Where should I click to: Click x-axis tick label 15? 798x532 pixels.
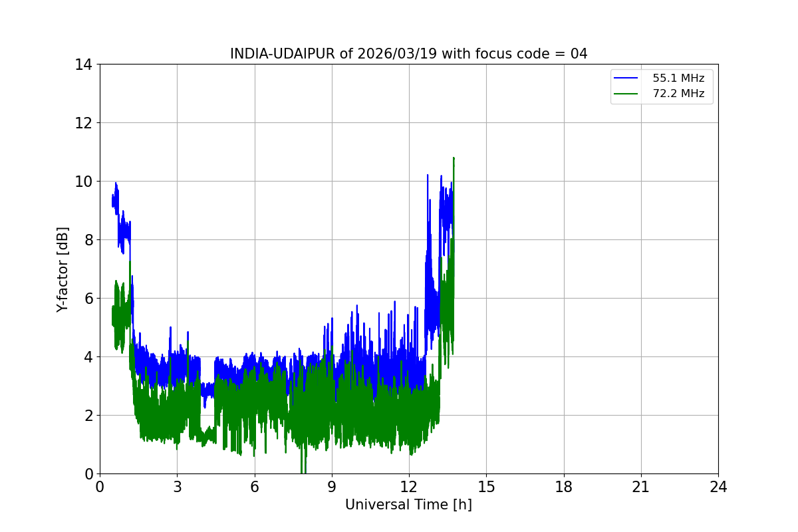[x=486, y=487]
